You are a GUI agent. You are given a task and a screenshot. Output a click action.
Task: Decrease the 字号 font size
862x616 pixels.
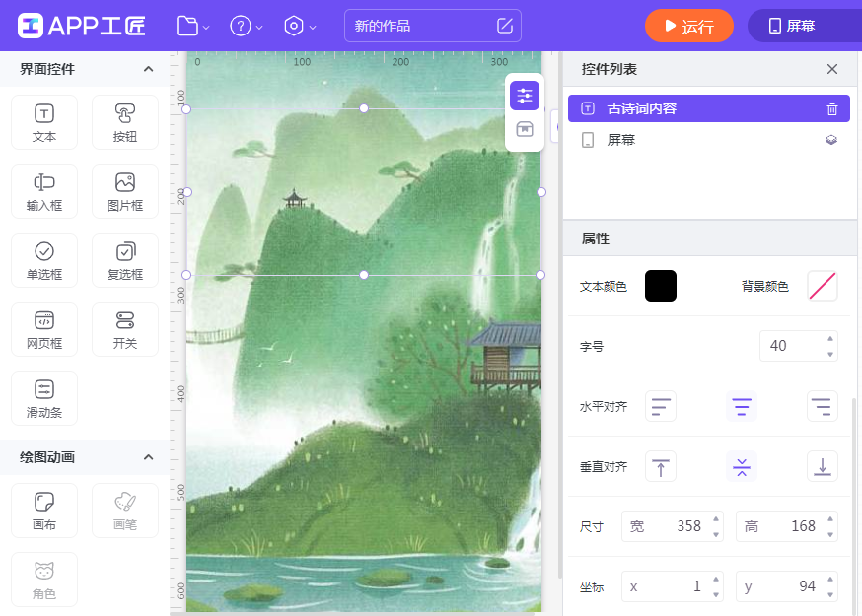click(830, 354)
